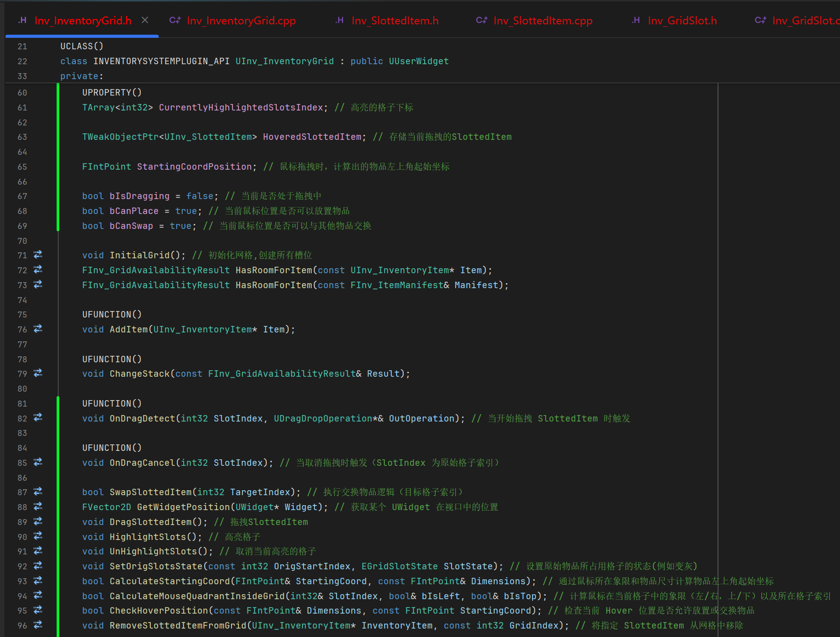The height and width of the screenshot is (637, 840).
Task: Click the OnDragDetect function name
Action: pos(142,419)
